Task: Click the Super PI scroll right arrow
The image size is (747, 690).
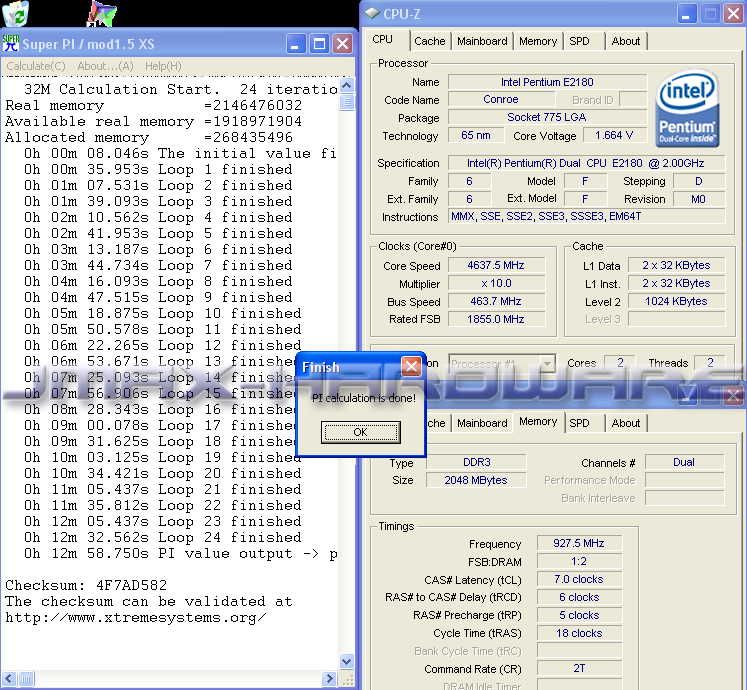Action: click(x=329, y=679)
